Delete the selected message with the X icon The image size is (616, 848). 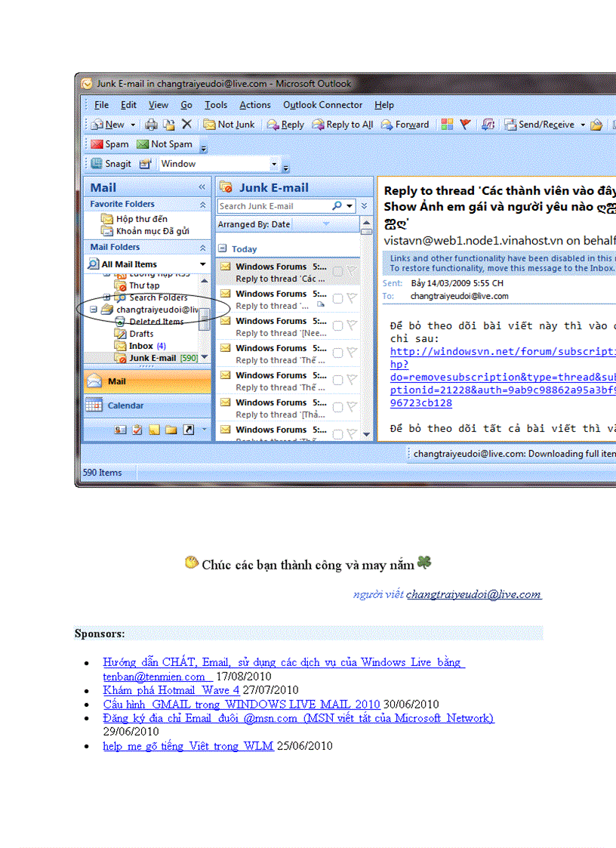point(186,124)
